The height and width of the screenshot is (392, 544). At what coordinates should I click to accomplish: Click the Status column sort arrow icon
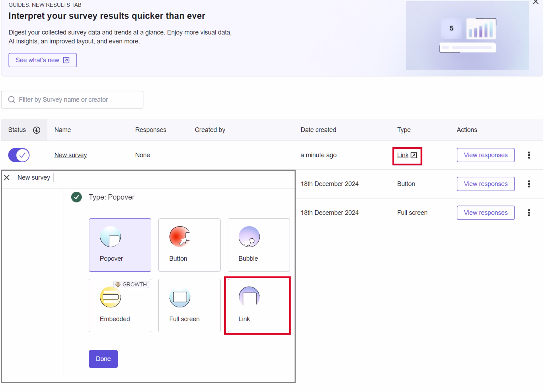click(x=36, y=130)
